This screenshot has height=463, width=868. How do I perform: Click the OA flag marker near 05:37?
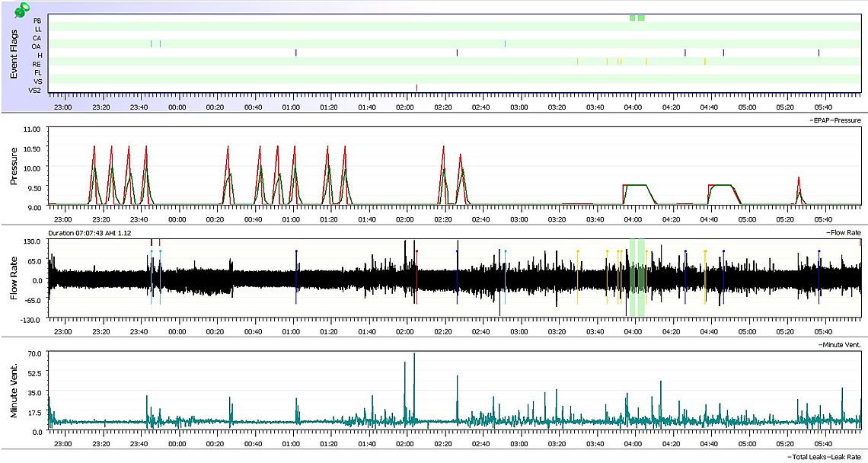point(819,53)
